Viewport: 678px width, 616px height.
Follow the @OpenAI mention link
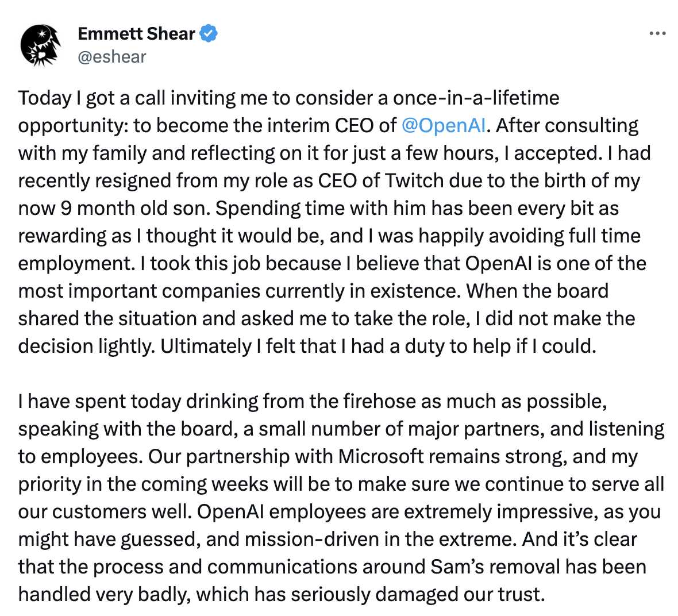(x=444, y=125)
